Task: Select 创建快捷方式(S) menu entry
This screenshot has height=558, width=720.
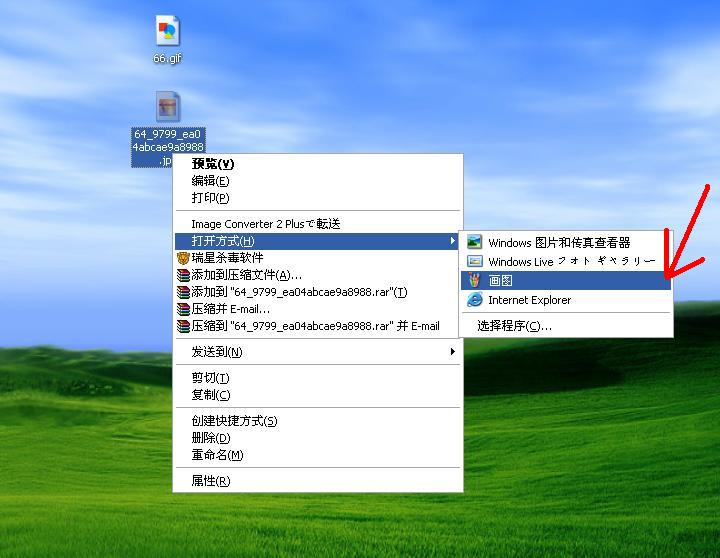Action: (x=318, y=421)
